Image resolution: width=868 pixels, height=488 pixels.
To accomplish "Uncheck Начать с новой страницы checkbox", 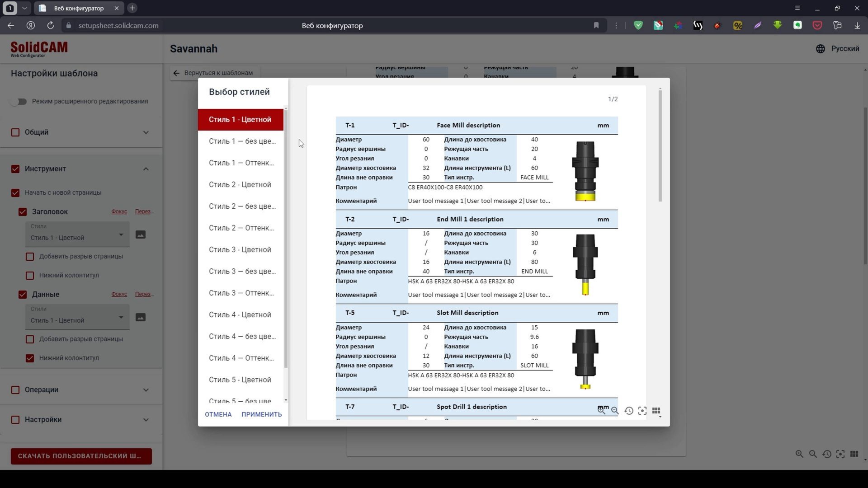I will pos(15,193).
